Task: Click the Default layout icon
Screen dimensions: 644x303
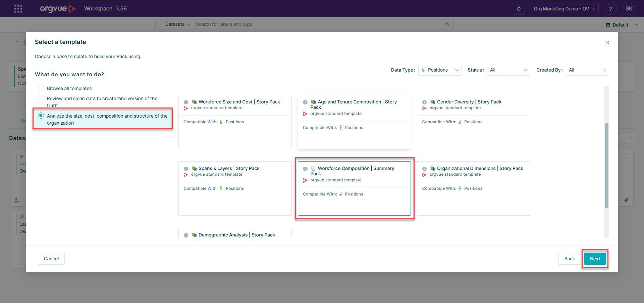Action: (x=608, y=25)
